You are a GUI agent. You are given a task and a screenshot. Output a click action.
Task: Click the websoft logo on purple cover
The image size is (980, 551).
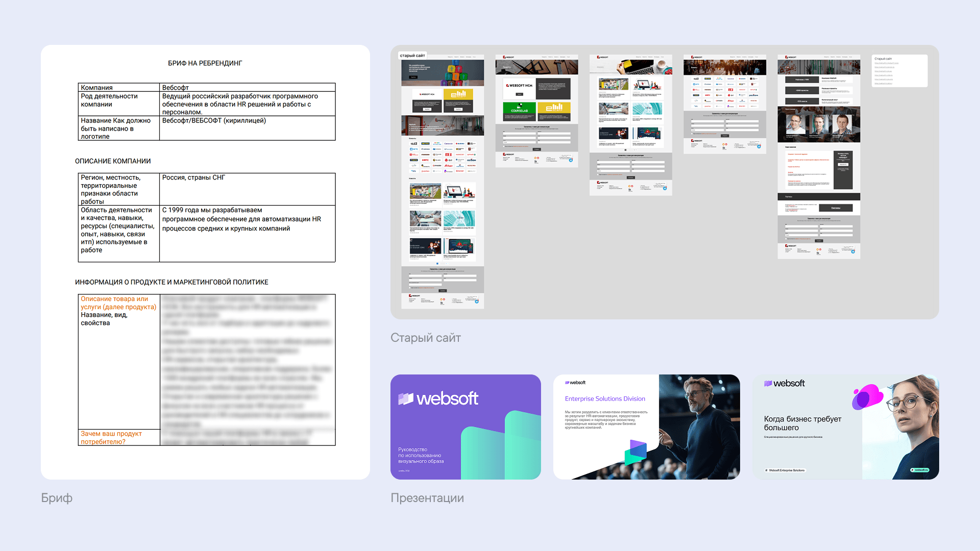(438, 398)
